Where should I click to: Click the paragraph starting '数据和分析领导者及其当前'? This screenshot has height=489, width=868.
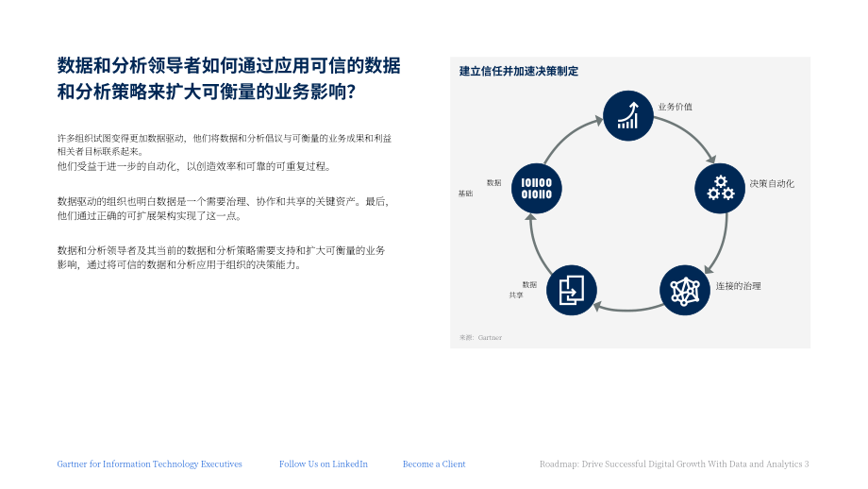coord(222,258)
